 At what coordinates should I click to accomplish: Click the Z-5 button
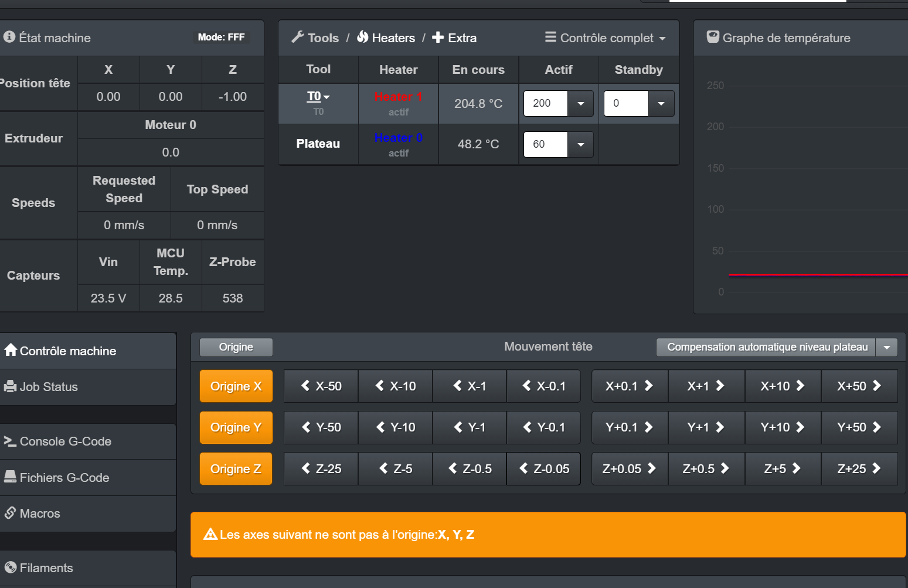coord(395,469)
